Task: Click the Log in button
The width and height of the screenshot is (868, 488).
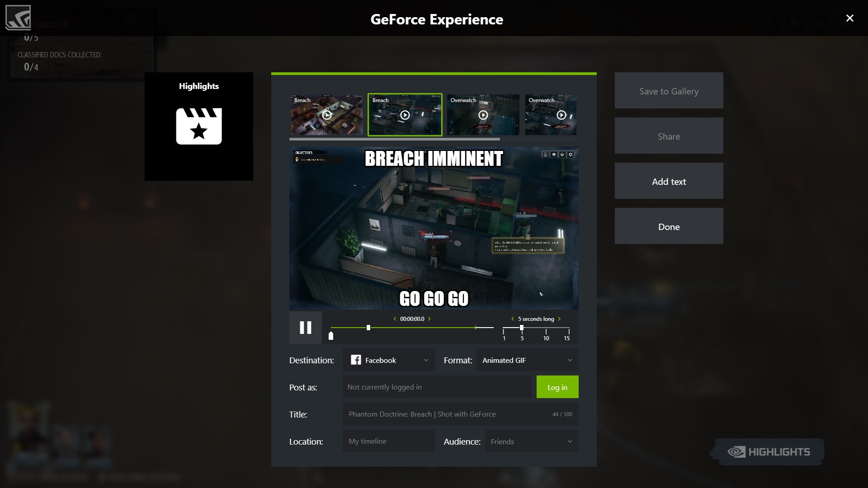Action: [557, 387]
